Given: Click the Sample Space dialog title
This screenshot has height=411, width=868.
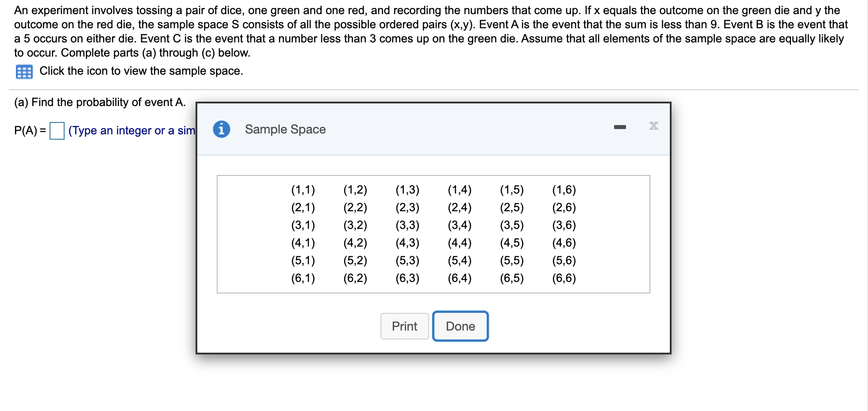Looking at the screenshot, I should (285, 129).
